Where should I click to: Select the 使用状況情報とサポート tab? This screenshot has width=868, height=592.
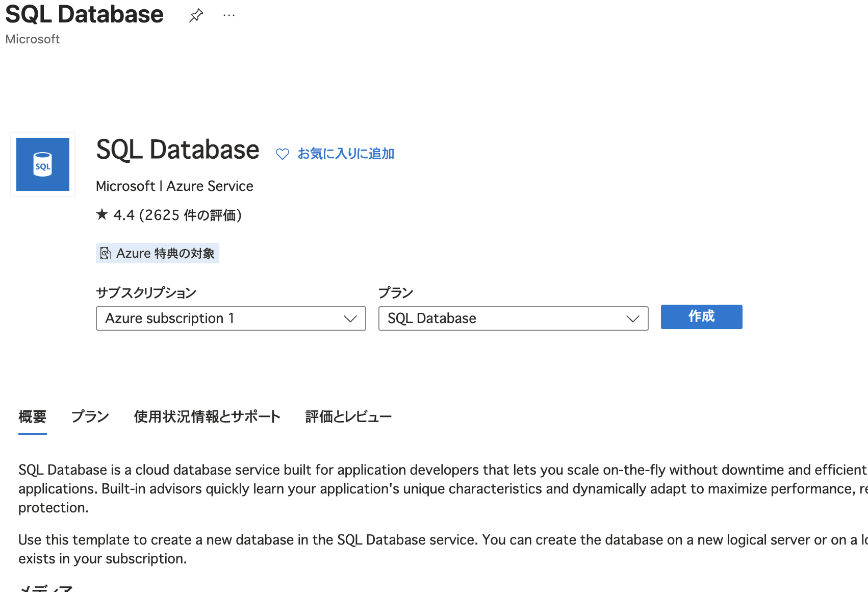[x=207, y=416]
